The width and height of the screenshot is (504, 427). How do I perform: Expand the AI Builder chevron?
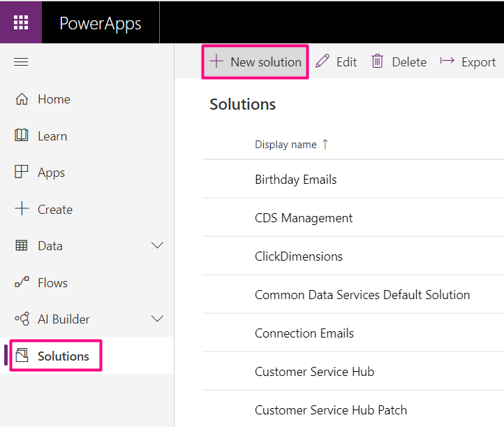157,319
